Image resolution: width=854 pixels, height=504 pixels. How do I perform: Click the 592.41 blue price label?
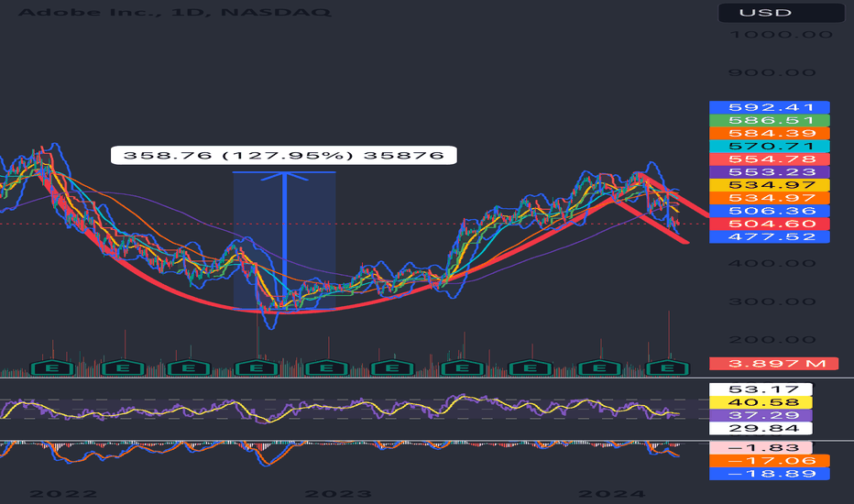pyautogui.click(x=770, y=107)
